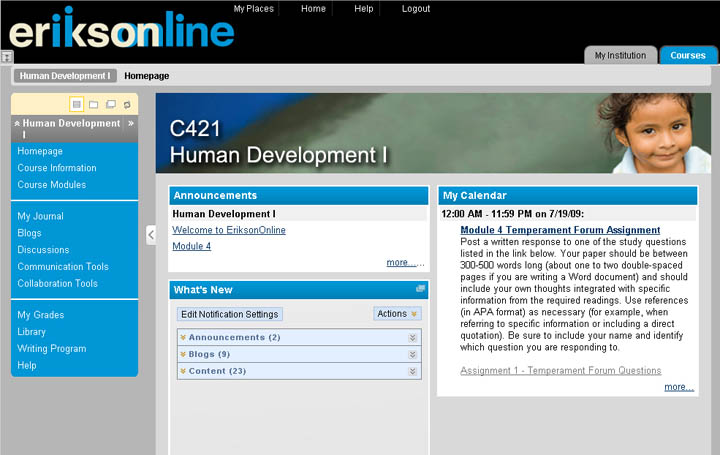Screen dimensions: 720x455
Task: Click the What's New panel header
Action: click(x=299, y=290)
